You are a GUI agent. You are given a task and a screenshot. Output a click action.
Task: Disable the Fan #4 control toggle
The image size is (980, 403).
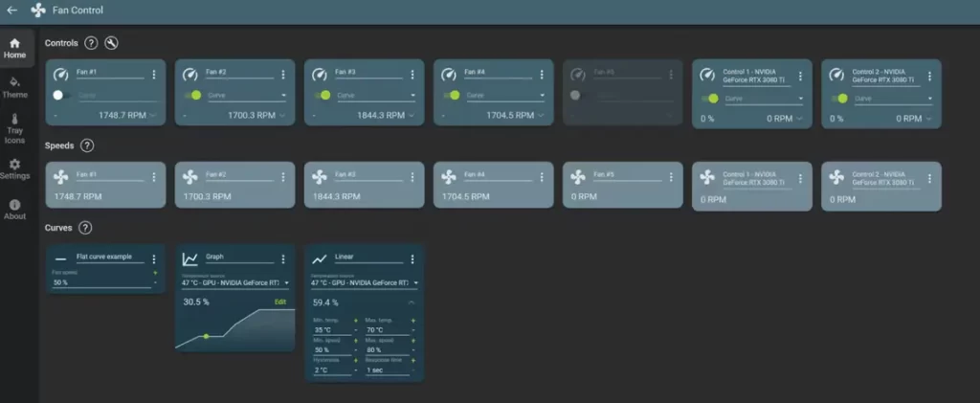[x=452, y=95]
